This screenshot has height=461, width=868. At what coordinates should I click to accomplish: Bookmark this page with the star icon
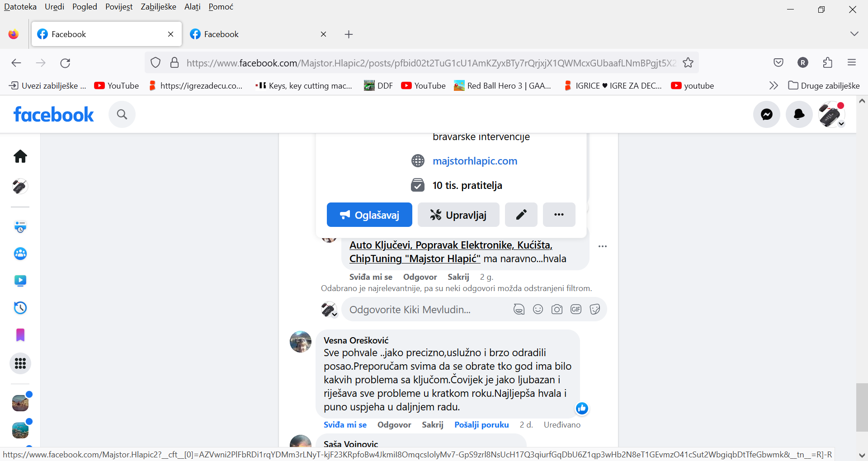(688, 63)
